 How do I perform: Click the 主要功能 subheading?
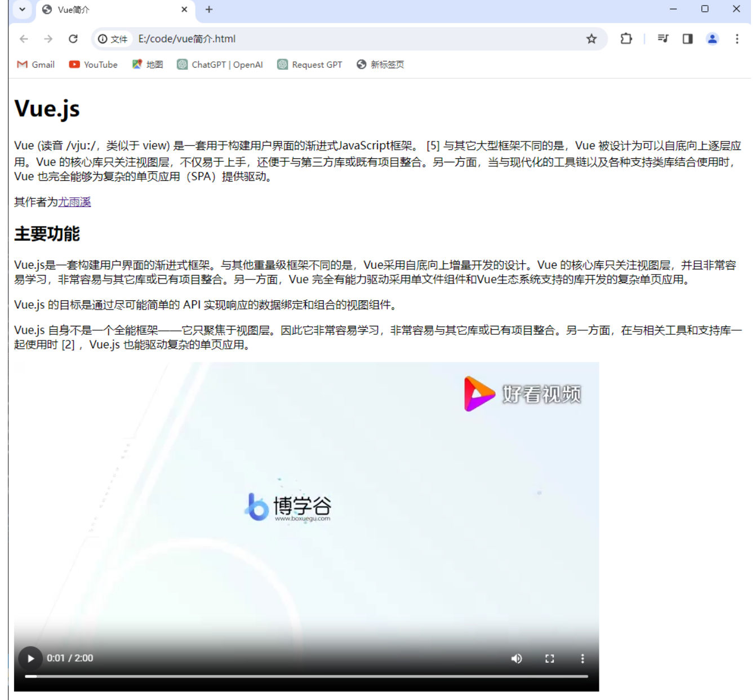pos(47,234)
